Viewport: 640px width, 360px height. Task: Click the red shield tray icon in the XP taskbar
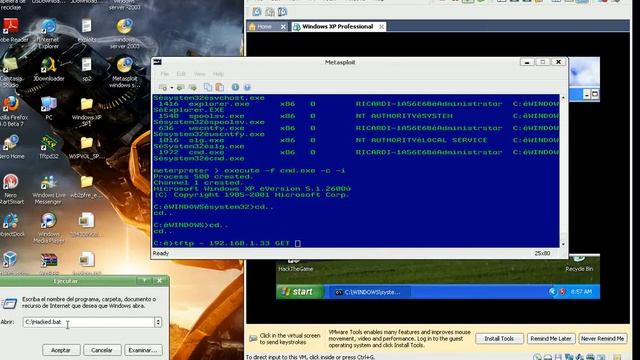click(x=562, y=292)
